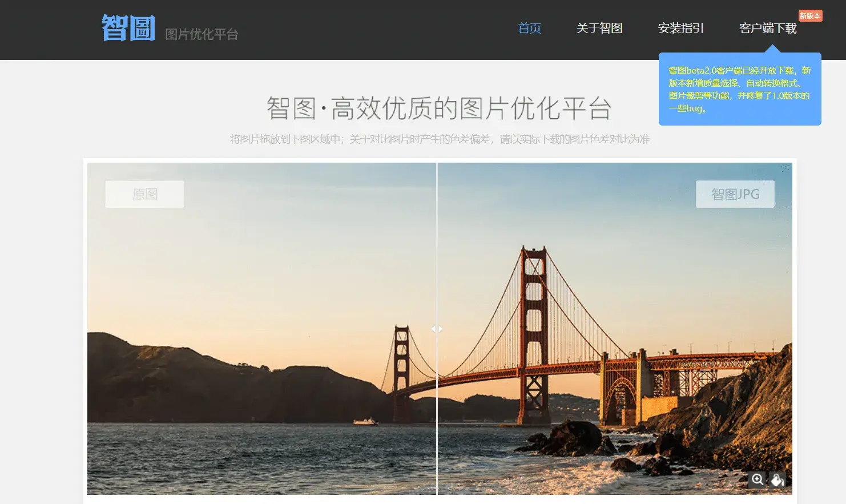846x504 pixels.
Task: Click the paint bucket background icon
Action: [x=777, y=479]
